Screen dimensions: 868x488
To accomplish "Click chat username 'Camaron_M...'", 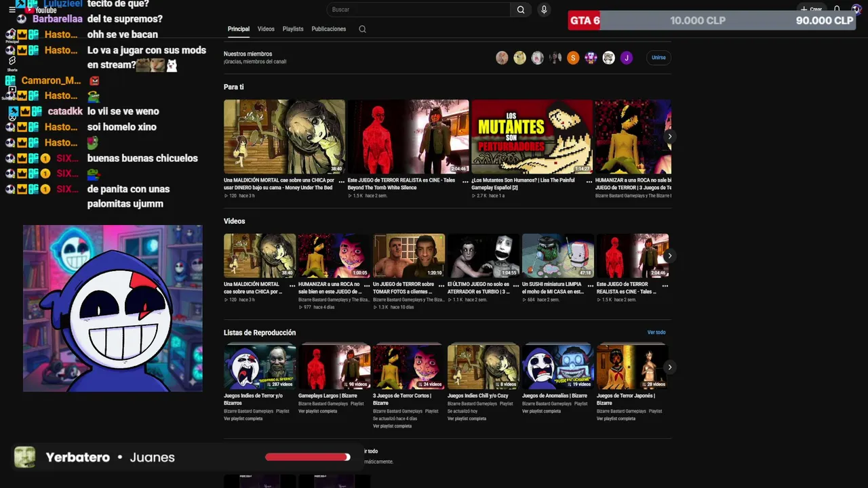I will [51, 81].
